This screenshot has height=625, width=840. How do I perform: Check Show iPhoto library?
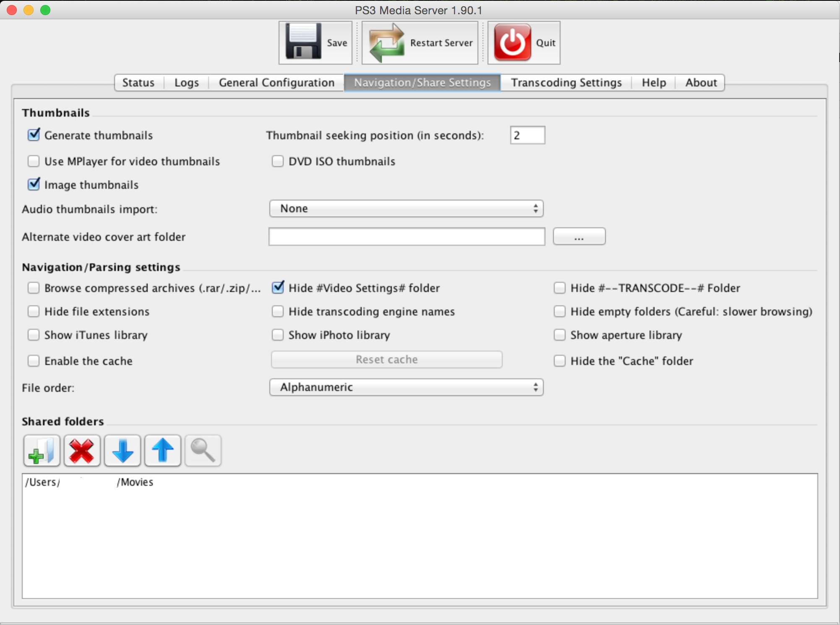[277, 335]
